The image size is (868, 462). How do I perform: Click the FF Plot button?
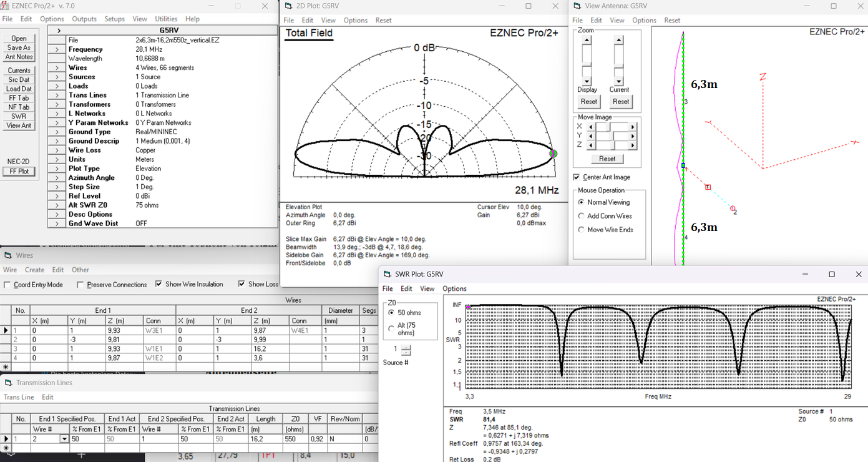click(x=19, y=172)
